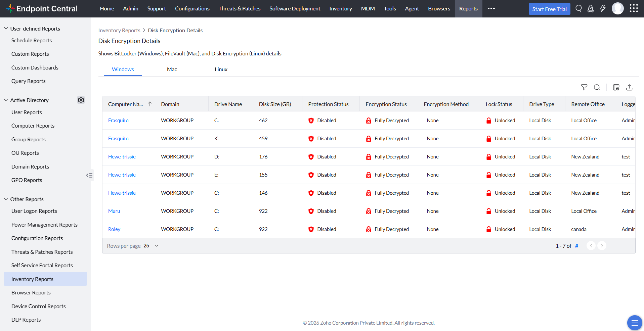
Task: Click the lightning bolt quick actions icon
Action: [x=603, y=8]
